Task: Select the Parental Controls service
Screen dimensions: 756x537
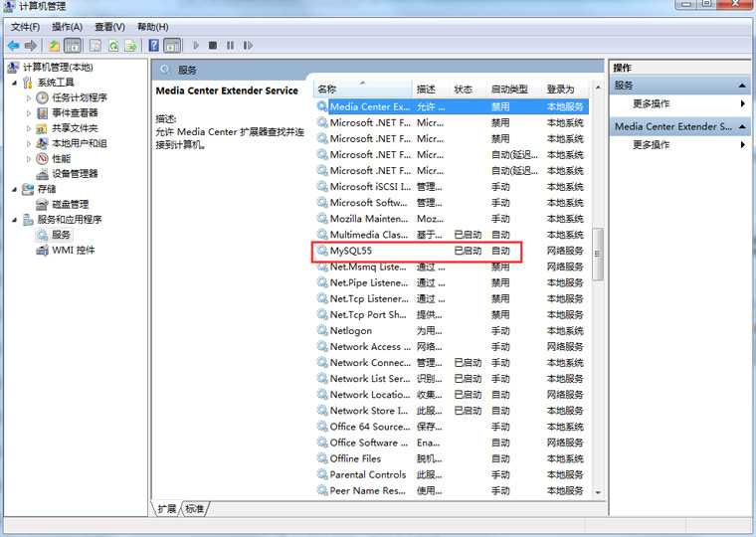Action: click(452, 474)
